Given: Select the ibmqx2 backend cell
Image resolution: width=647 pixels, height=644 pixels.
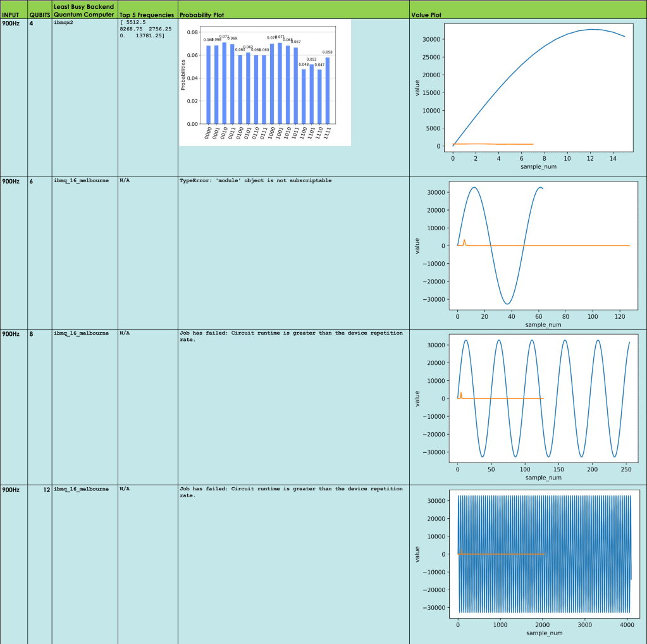Looking at the screenshot, I should (64, 23).
